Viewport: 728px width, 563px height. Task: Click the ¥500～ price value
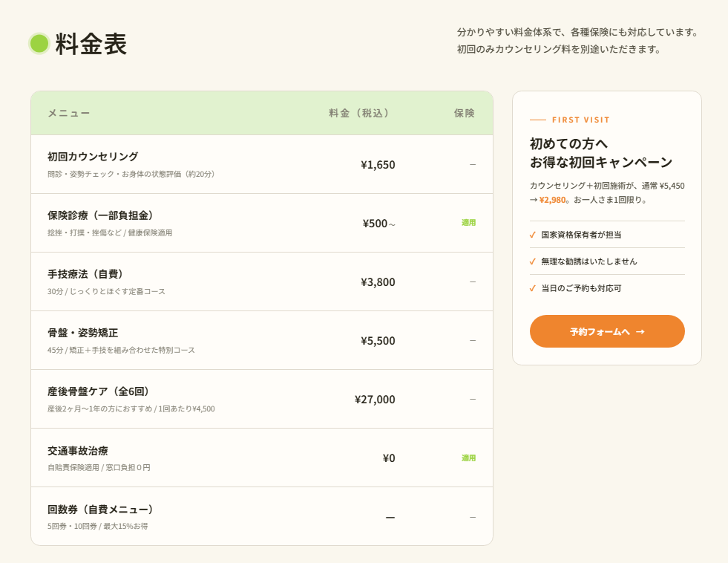379,224
